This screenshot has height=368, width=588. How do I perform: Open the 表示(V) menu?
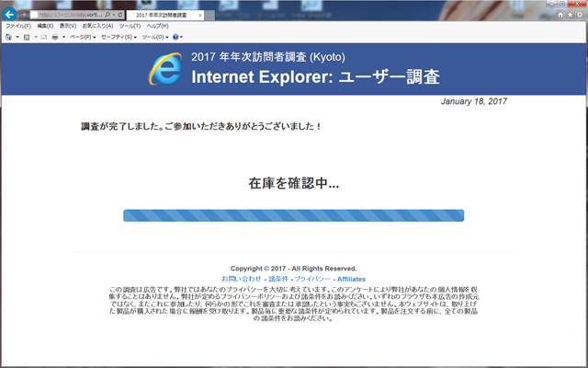(x=68, y=26)
